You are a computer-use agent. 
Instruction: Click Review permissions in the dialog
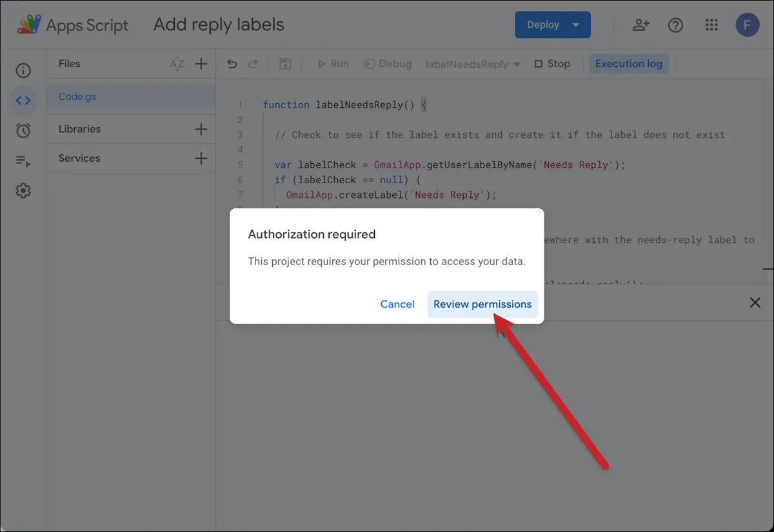[482, 304]
